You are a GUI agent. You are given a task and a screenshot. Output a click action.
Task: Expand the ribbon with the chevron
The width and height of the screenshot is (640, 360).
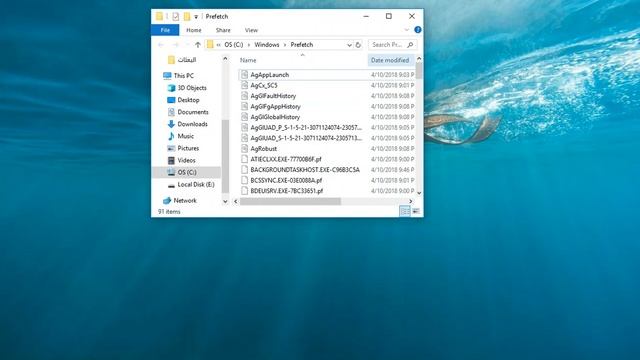click(x=406, y=30)
